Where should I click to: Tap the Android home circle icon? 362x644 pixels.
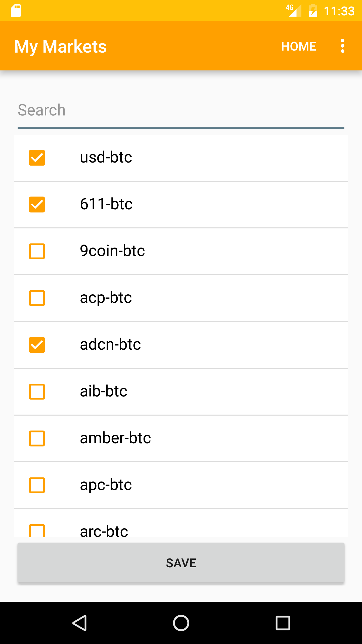(x=181, y=623)
